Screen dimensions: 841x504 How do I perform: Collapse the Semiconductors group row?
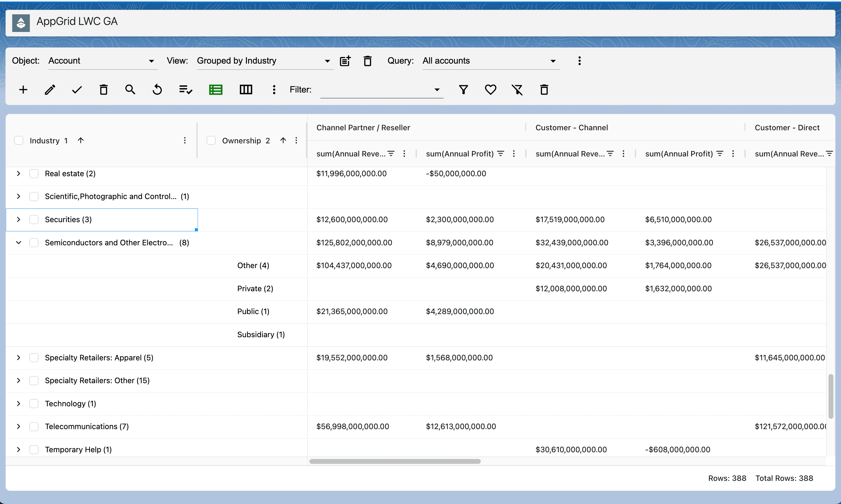(19, 243)
